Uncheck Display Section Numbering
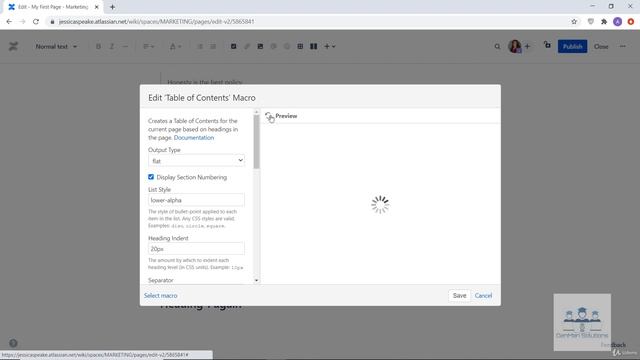This screenshot has width=640, height=360. tap(151, 177)
